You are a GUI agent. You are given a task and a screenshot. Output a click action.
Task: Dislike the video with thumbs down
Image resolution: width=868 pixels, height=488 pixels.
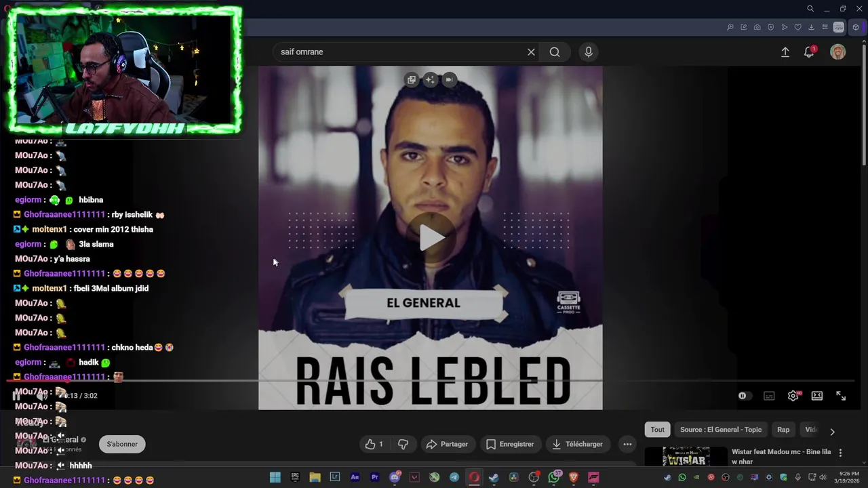click(x=403, y=445)
